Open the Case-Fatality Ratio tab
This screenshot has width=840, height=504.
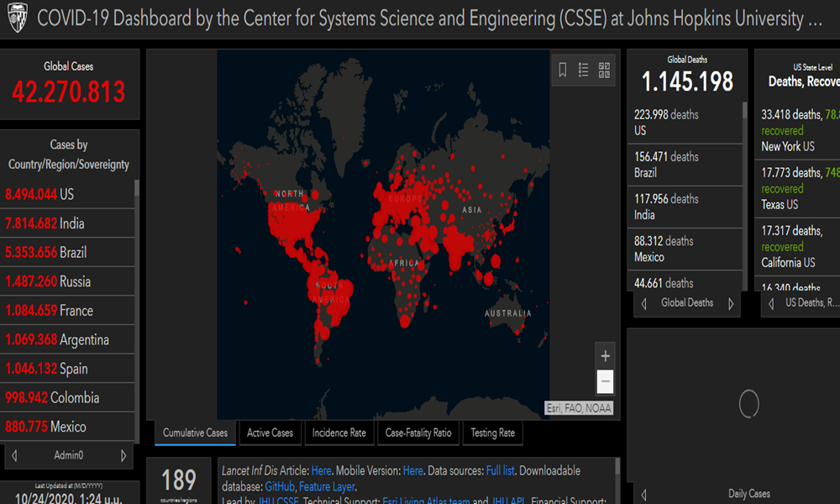417,433
